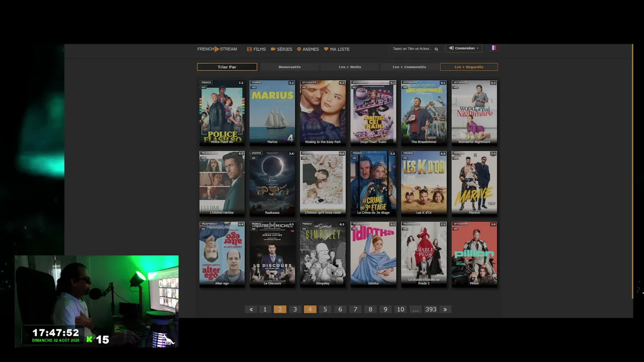
Task: Open the Stop! That! Train! poster
Action: point(373,113)
